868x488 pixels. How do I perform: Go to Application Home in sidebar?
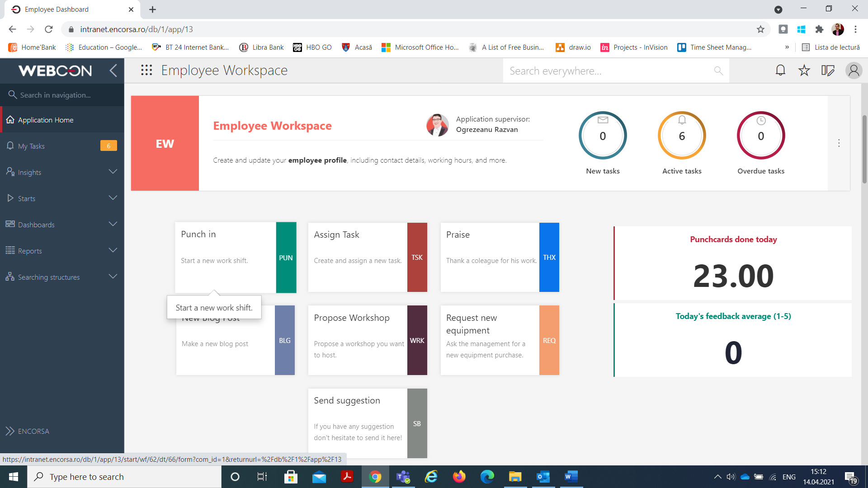coord(62,120)
